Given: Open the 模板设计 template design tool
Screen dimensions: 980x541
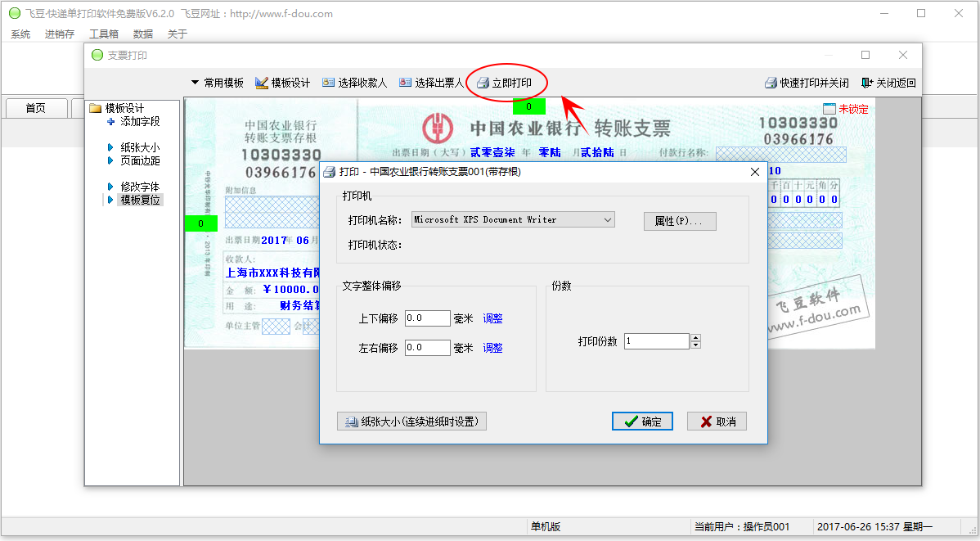Looking at the screenshot, I should pyautogui.click(x=282, y=83).
